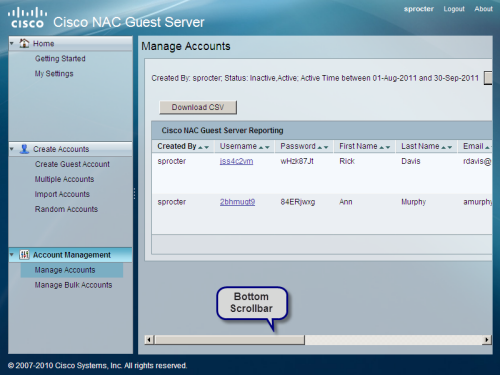Click the Cisco logo in header
The height and width of the screenshot is (375, 500).
27,18
